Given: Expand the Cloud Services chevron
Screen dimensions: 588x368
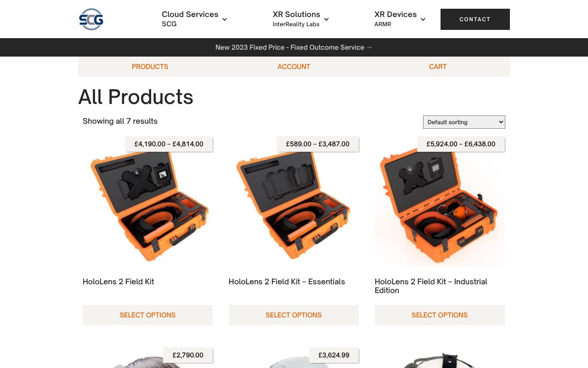Looking at the screenshot, I should (225, 19).
